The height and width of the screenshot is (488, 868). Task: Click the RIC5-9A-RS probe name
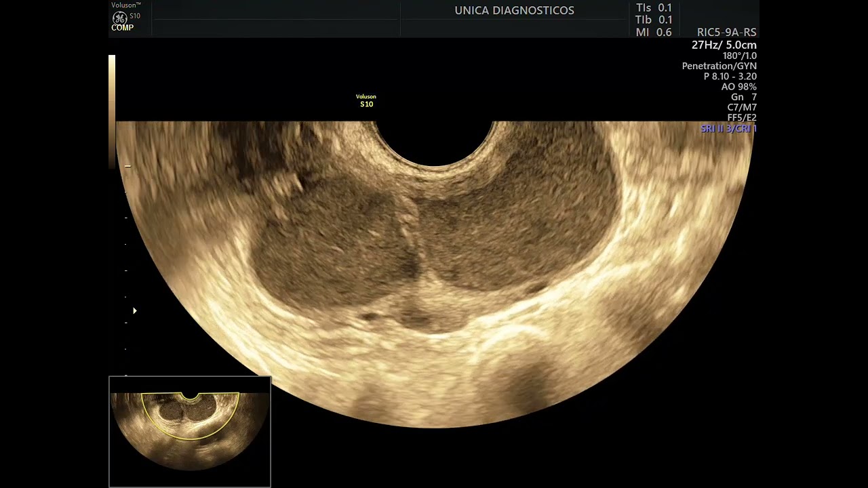click(x=726, y=33)
